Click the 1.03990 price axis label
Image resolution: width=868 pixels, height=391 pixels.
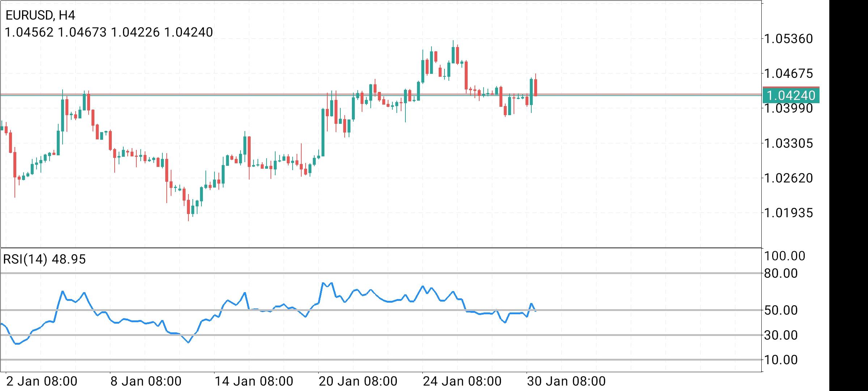(788, 108)
